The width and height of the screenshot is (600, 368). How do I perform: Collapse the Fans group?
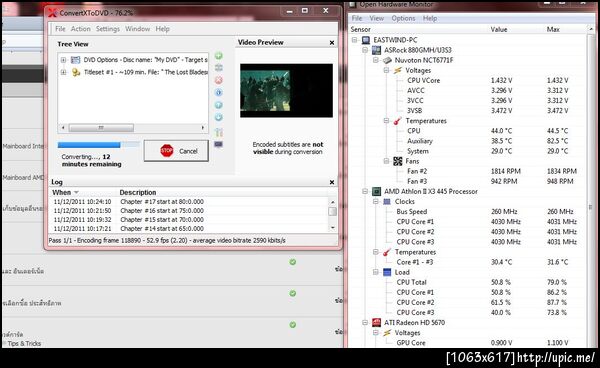[x=386, y=161]
